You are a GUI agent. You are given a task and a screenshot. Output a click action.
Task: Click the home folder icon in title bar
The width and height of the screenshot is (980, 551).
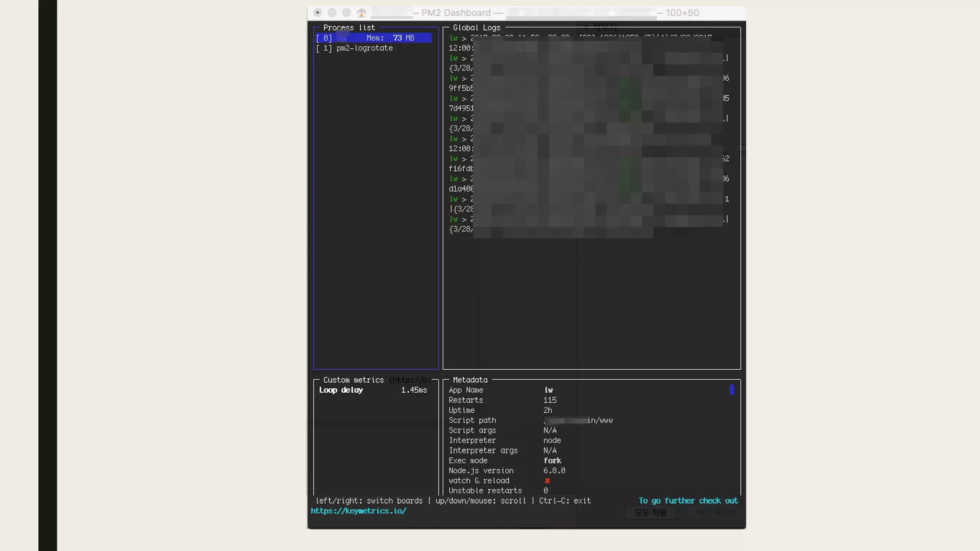pos(361,13)
